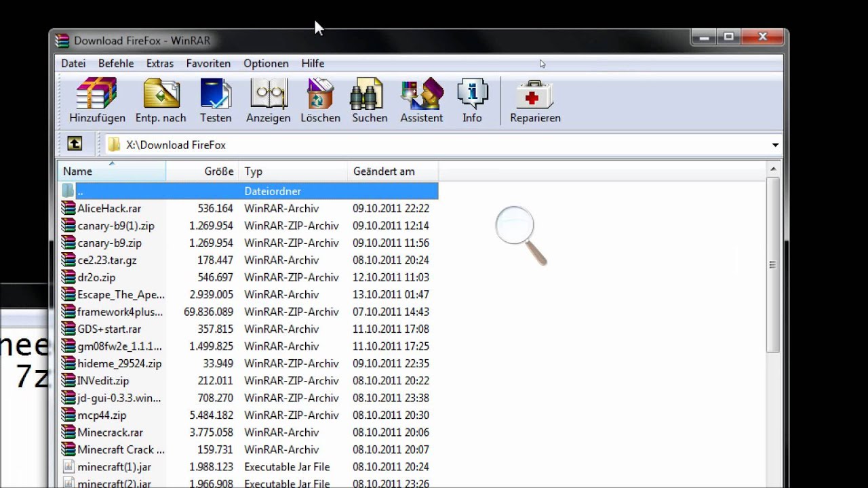868x488 pixels.
Task: Click folder icon in the address bar
Action: [x=114, y=144]
